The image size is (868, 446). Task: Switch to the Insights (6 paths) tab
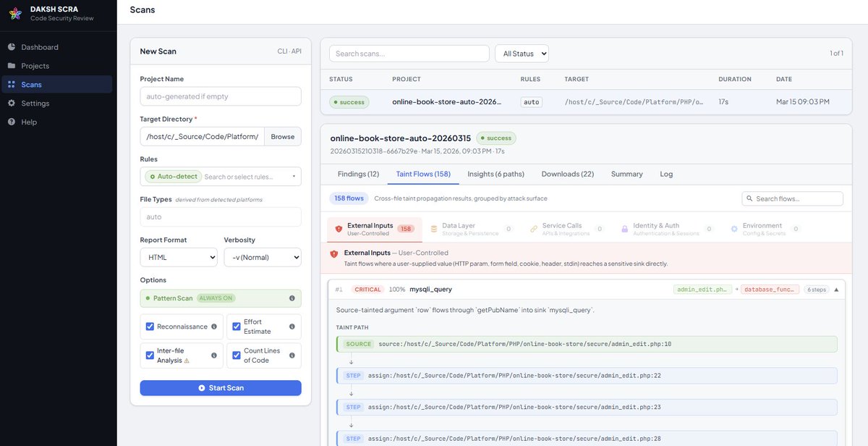[496, 174]
